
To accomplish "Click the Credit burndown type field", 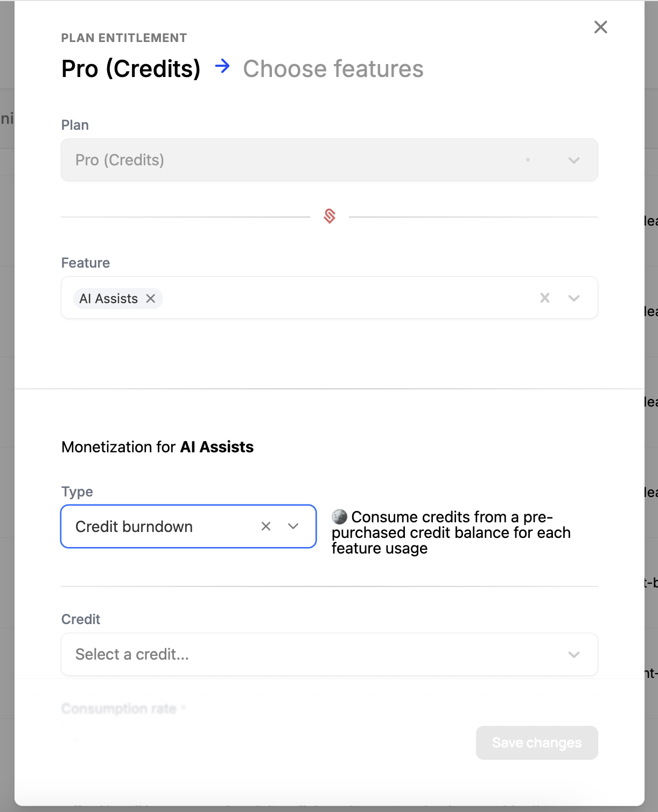I will [x=162, y=527].
